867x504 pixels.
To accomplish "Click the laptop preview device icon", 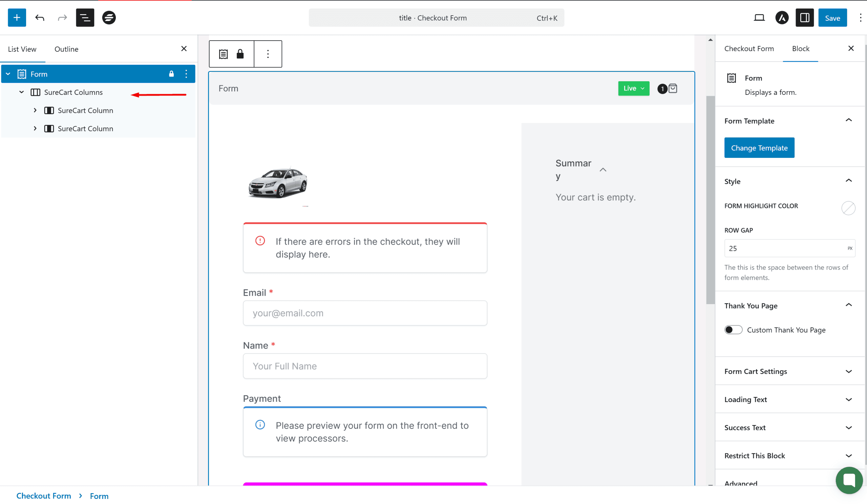I will pos(759,18).
